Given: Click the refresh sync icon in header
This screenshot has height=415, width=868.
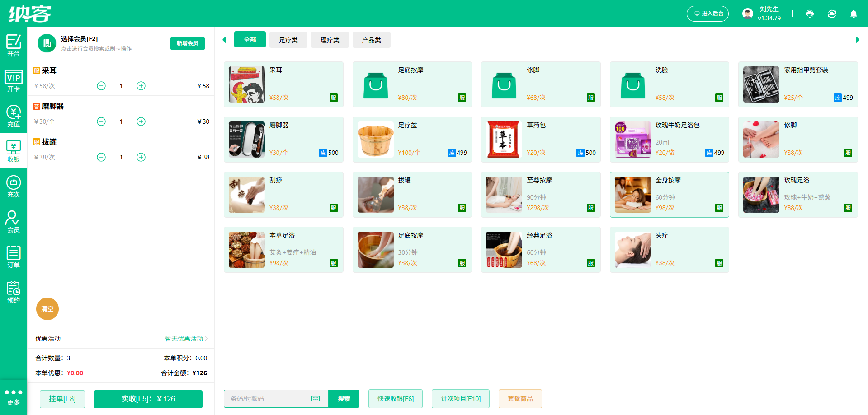Looking at the screenshot, I should pyautogui.click(x=832, y=14).
